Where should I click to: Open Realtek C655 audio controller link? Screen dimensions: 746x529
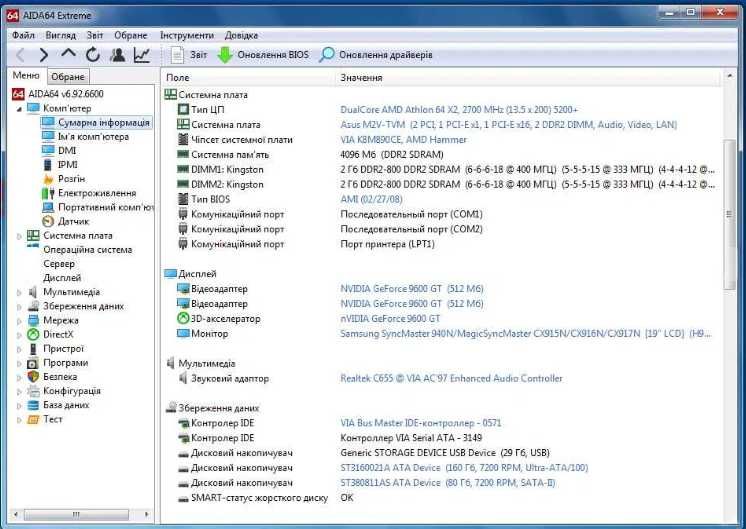pos(451,378)
